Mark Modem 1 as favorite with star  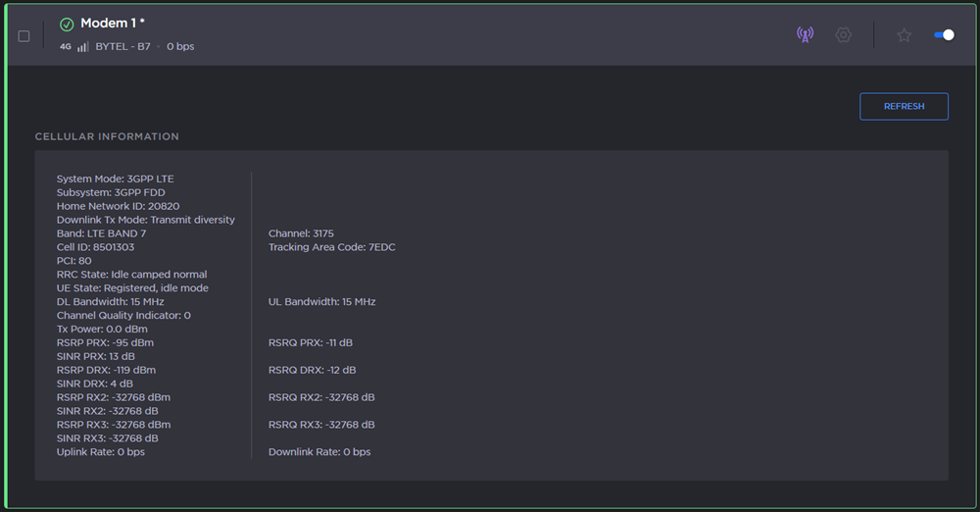tap(904, 35)
